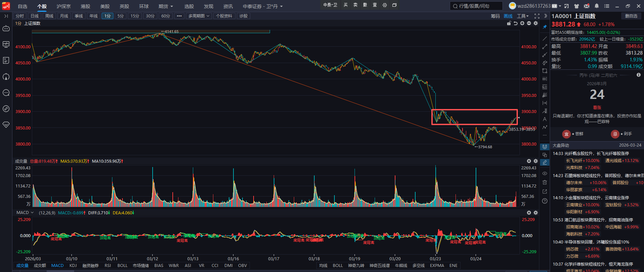The width and height of the screenshot is (644, 272).
Task: Expand the MACD indicator selector
Action: pyautogui.click(x=25, y=213)
